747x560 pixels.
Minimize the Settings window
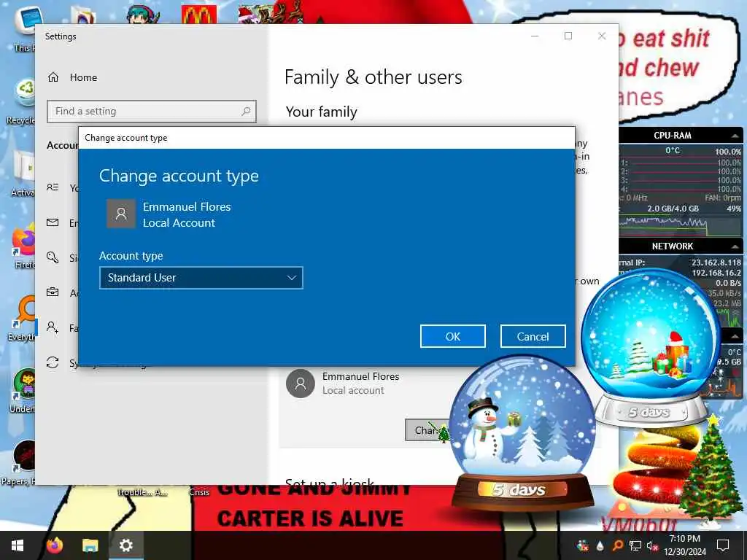535,36
